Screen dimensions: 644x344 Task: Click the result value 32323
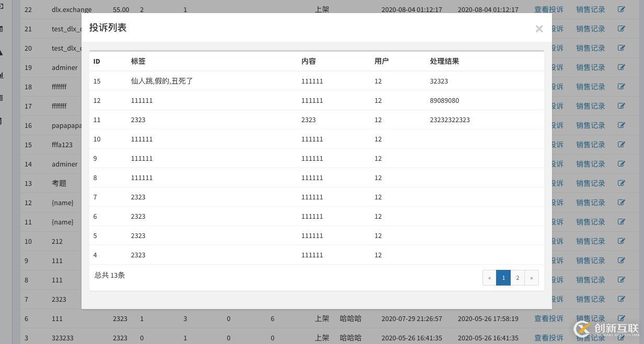tap(439, 81)
